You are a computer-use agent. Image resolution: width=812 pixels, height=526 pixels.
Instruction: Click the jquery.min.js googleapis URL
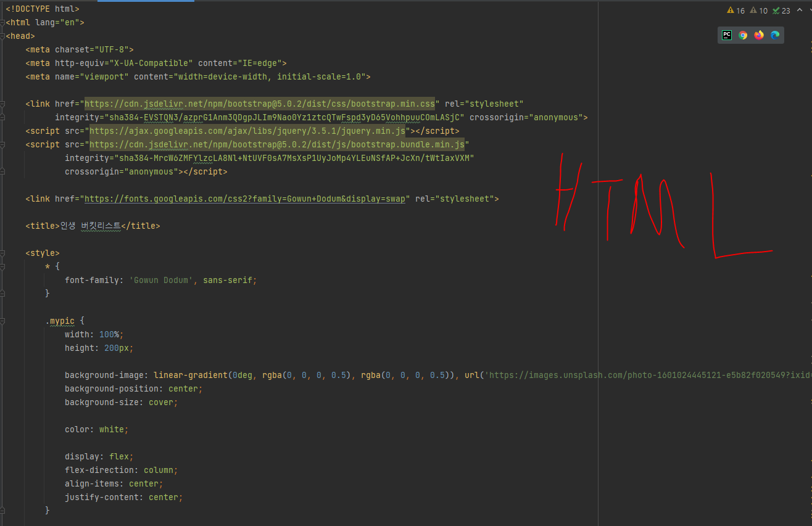tap(247, 131)
